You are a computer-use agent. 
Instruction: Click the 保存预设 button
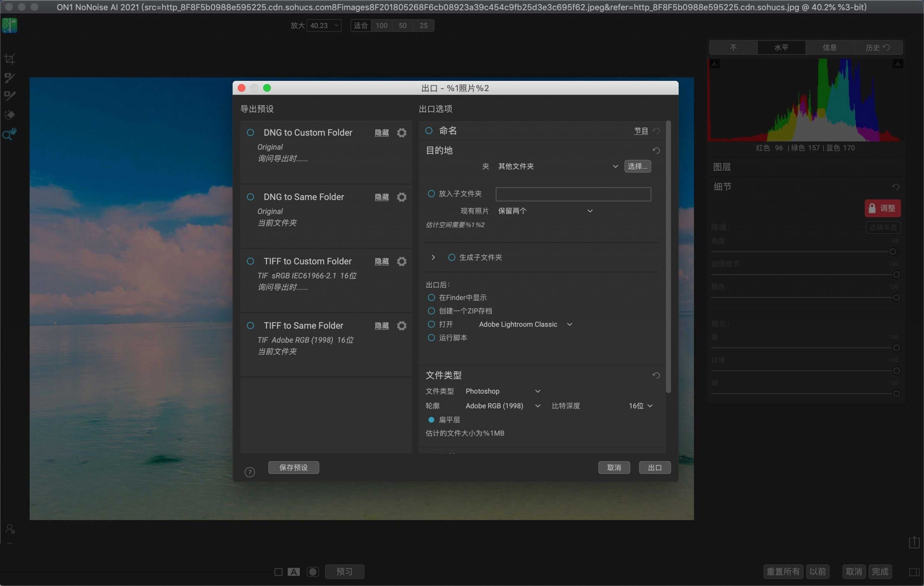[x=293, y=468]
